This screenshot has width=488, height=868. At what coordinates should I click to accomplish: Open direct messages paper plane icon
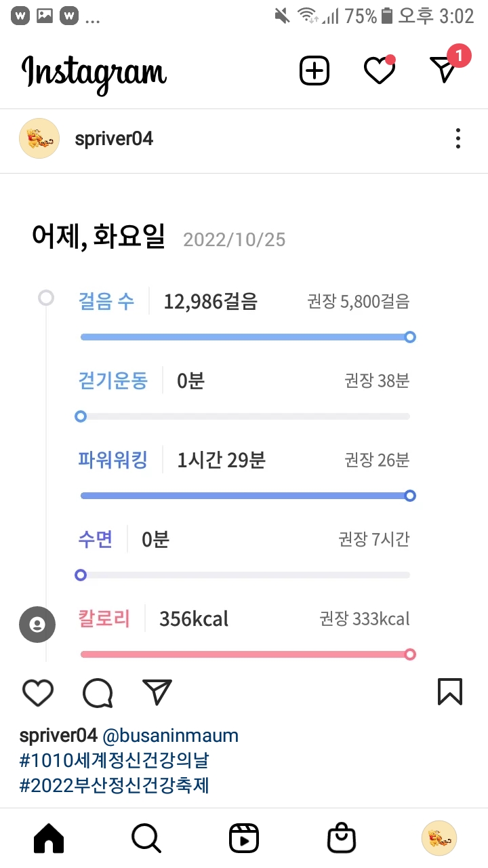(445, 69)
